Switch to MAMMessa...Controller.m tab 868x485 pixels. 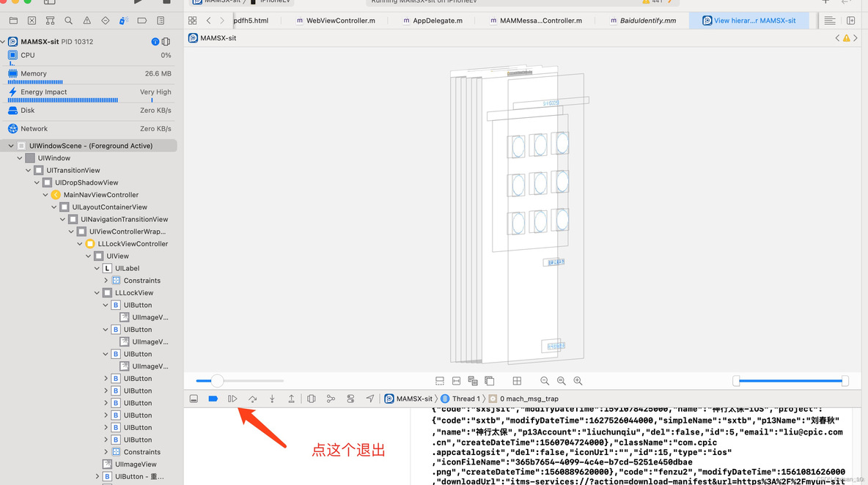point(535,21)
